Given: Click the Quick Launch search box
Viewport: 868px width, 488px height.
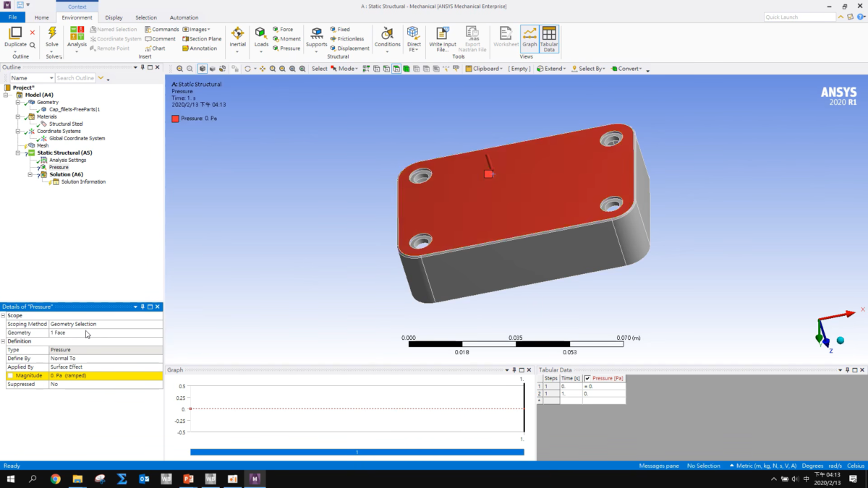Looking at the screenshot, I should (800, 17).
